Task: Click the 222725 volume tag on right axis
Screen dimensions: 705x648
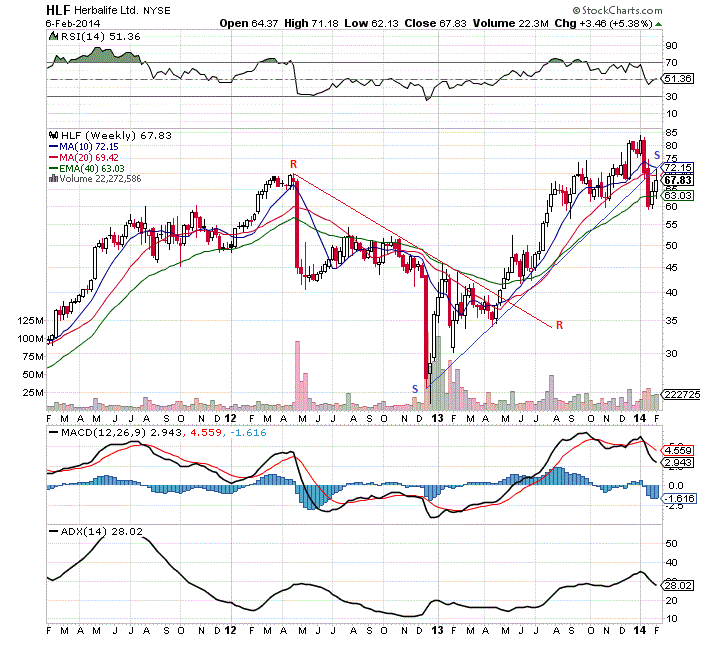Action: tap(682, 394)
